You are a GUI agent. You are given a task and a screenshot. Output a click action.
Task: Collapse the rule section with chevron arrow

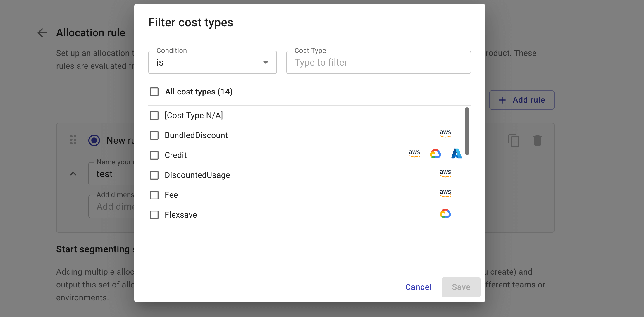(x=73, y=174)
